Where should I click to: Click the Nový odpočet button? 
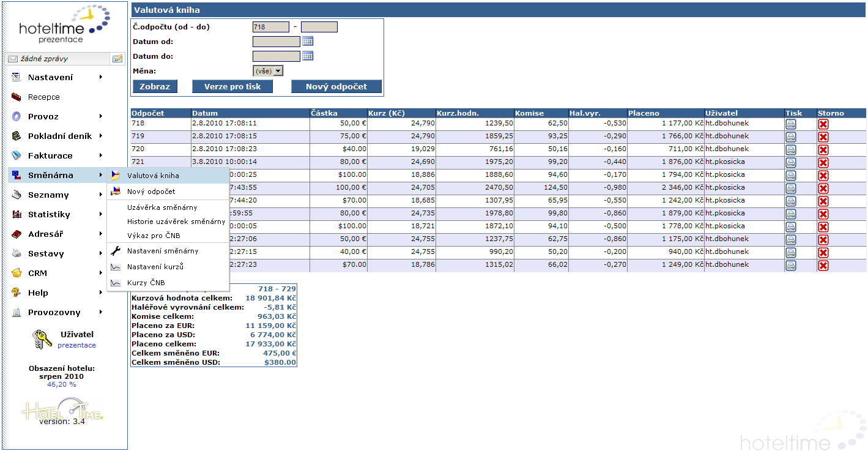click(x=336, y=86)
